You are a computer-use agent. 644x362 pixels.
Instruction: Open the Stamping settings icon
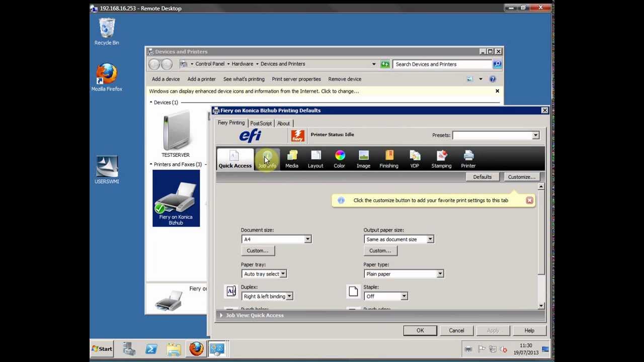(x=441, y=159)
